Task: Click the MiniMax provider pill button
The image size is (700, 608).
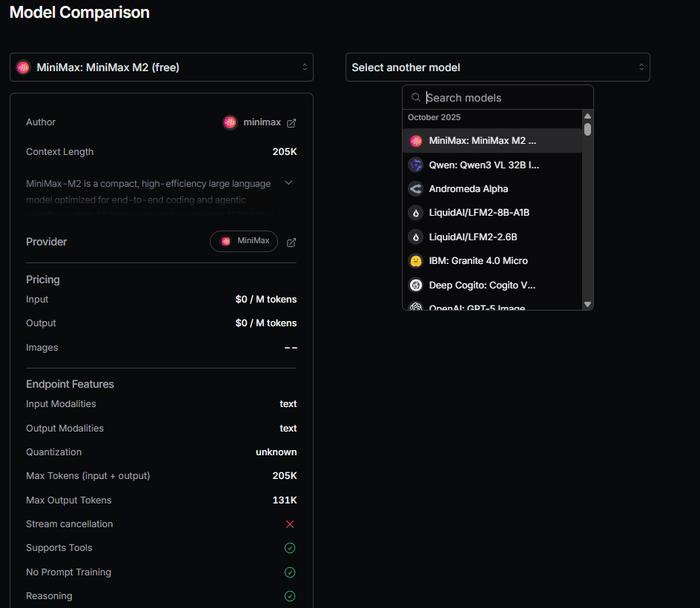Action: tap(244, 241)
